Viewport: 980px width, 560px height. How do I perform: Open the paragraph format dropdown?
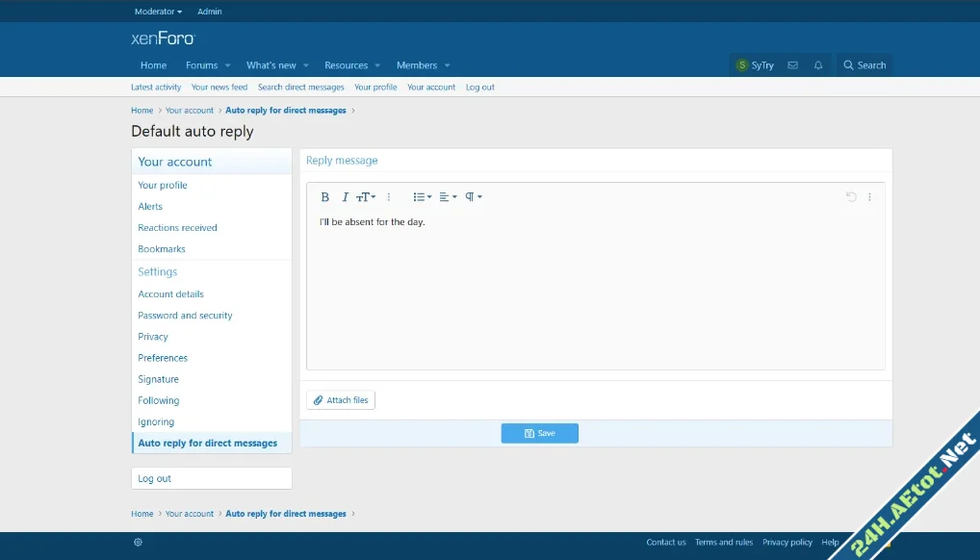click(474, 197)
